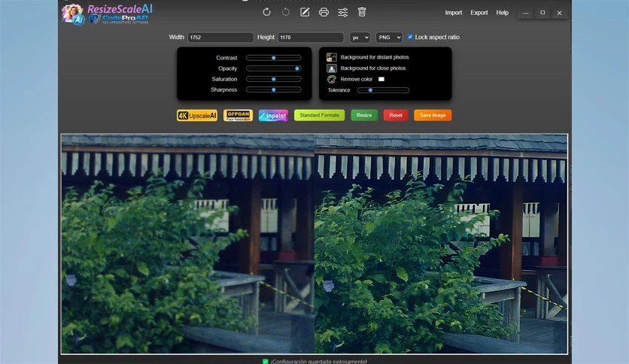Open the Help menu
The width and height of the screenshot is (629, 364).
(x=503, y=13)
